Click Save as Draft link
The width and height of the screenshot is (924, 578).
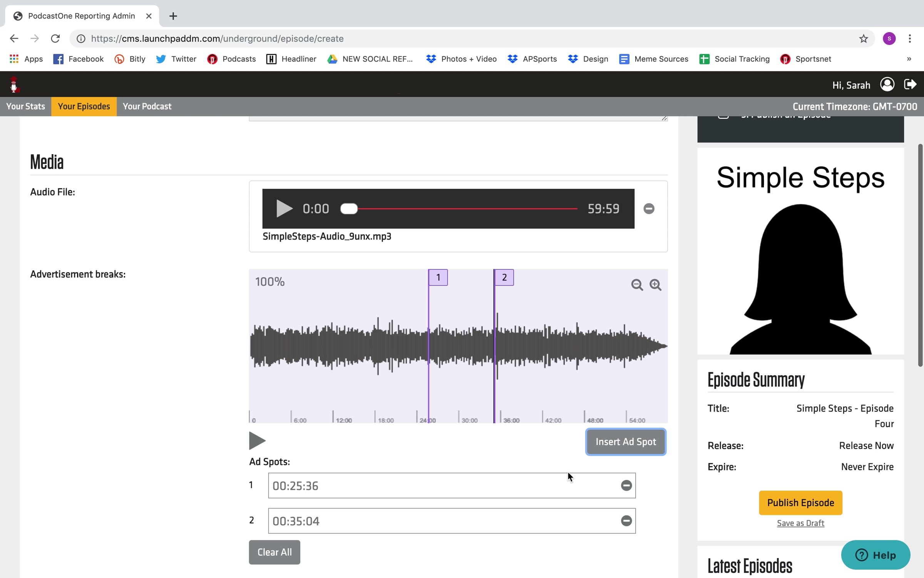coord(800,523)
